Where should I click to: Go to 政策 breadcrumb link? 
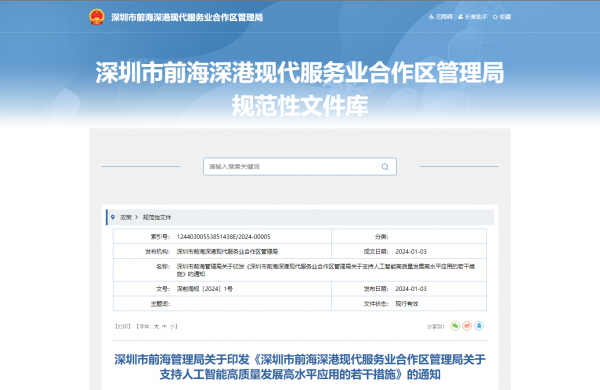pos(126,217)
